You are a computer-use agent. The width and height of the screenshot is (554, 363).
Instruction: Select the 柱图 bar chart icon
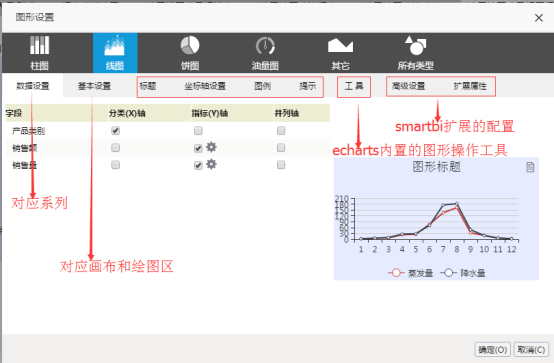40,45
